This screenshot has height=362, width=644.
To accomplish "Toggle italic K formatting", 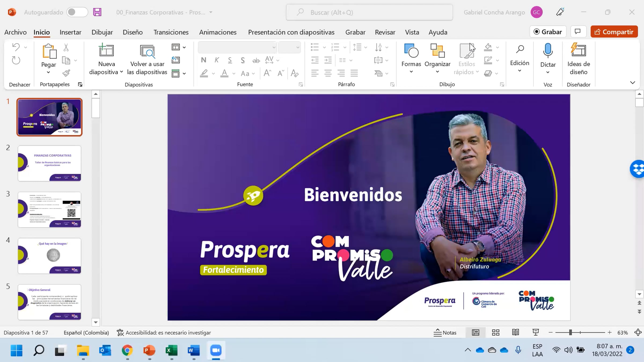I will pyautogui.click(x=217, y=60).
